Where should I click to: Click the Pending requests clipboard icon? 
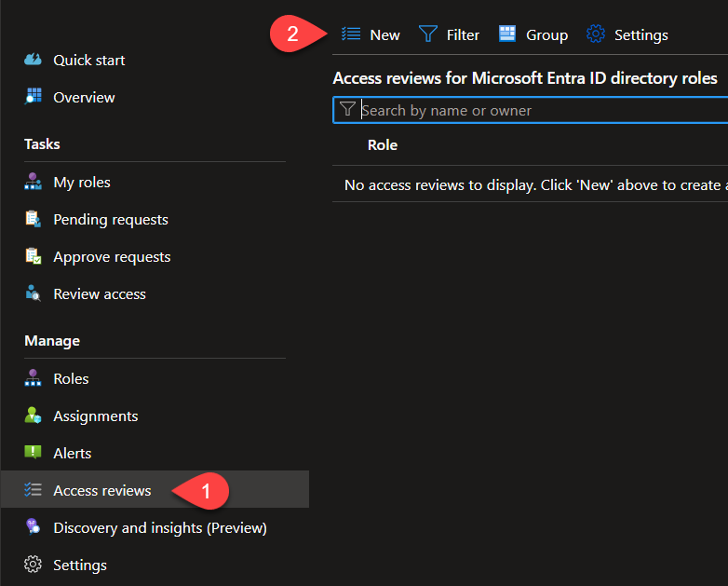pyautogui.click(x=33, y=219)
